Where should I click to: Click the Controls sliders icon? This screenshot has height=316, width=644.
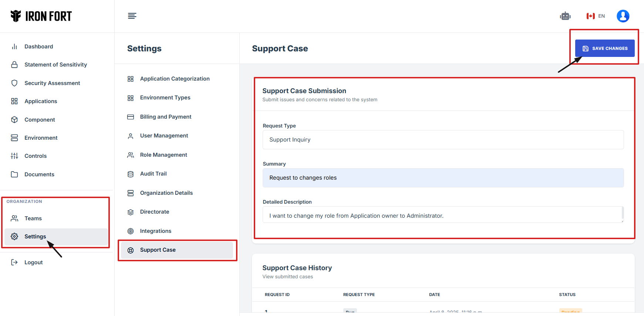(14, 156)
